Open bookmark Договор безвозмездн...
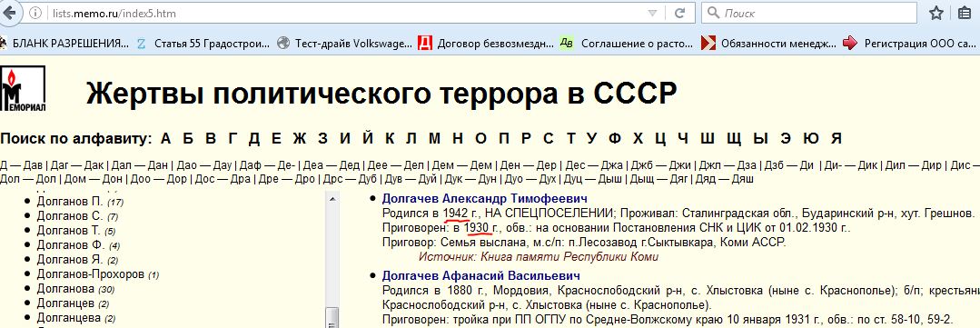Screen dimensions: 980x328 click(x=486, y=43)
